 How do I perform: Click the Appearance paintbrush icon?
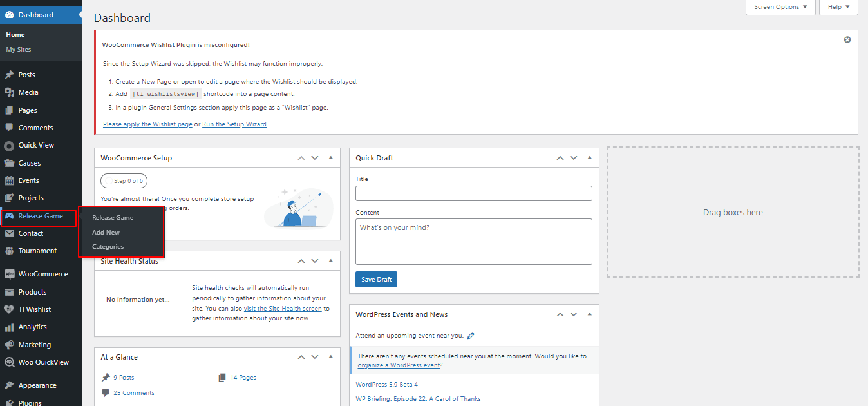pos(9,385)
